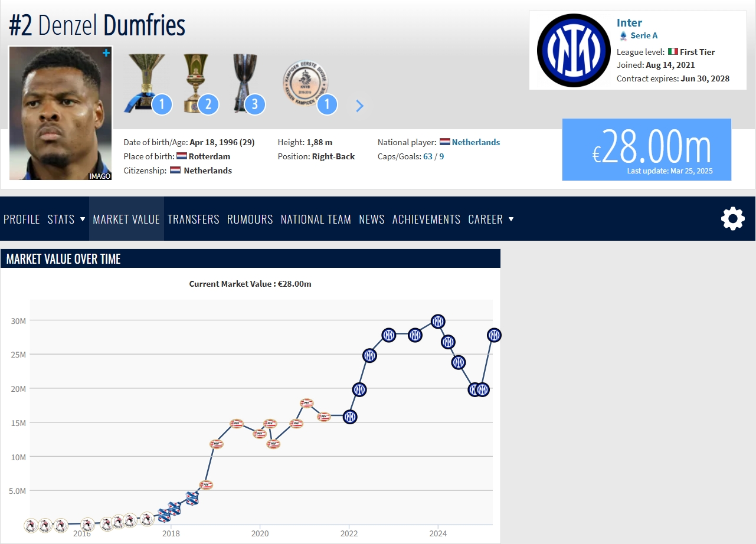Show more trophies with the right arrow
This screenshot has height=544, width=756.
[x=360, y=106]
